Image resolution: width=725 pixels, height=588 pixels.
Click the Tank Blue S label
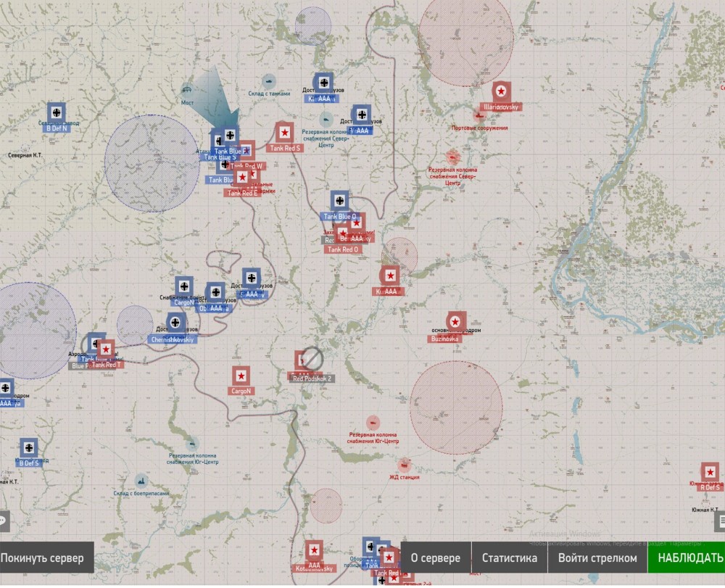pos(220,157)
